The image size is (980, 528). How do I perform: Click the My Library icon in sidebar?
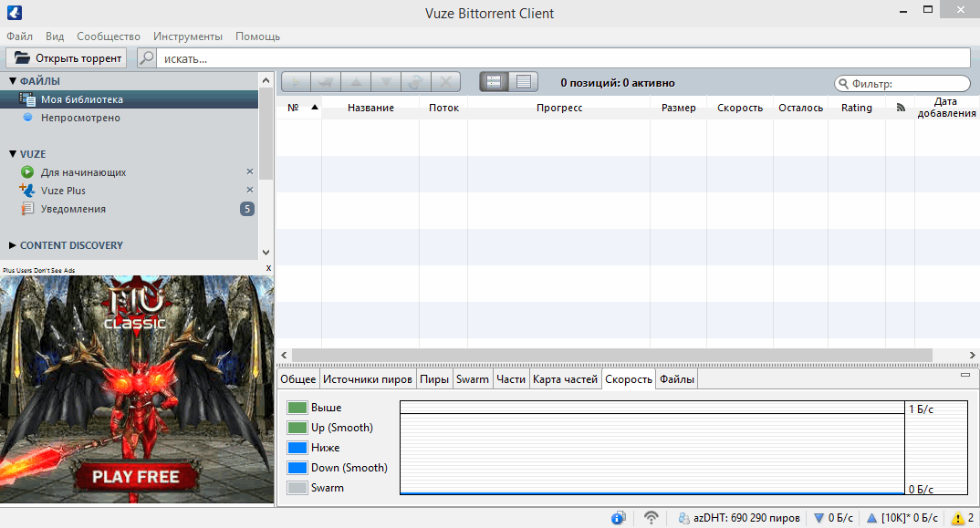pos(26,99)
